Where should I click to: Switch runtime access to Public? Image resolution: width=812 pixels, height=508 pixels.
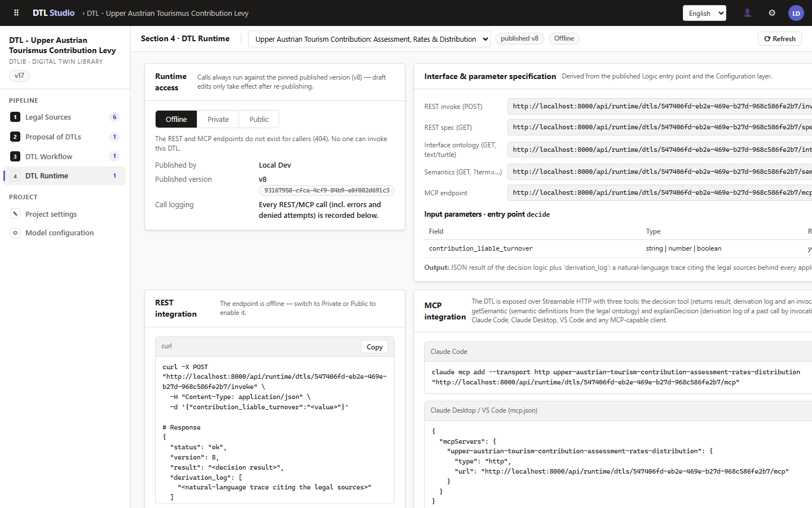[x=259, y=119]
